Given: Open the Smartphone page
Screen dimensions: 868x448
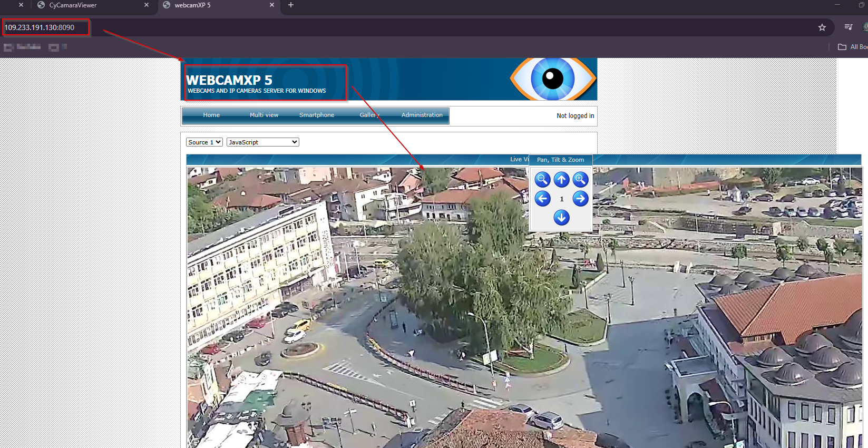Looking at the screenshot, I should [317, 115].
